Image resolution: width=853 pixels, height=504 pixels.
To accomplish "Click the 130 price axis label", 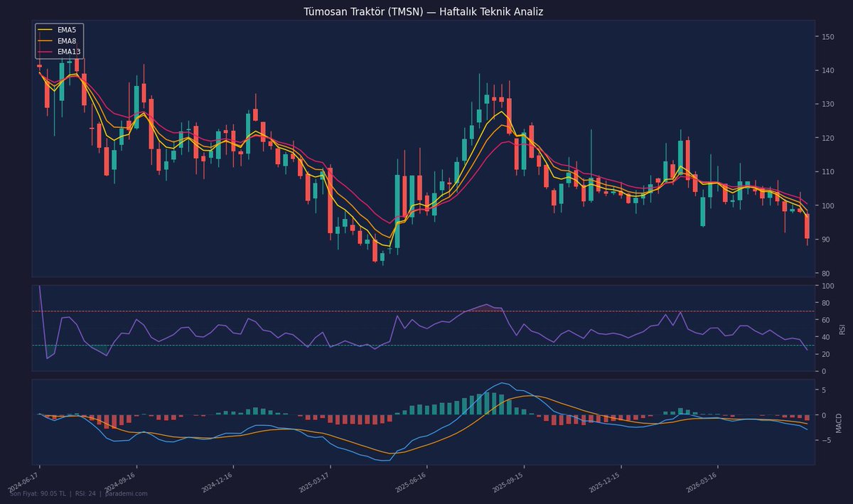I will point(829,104).
